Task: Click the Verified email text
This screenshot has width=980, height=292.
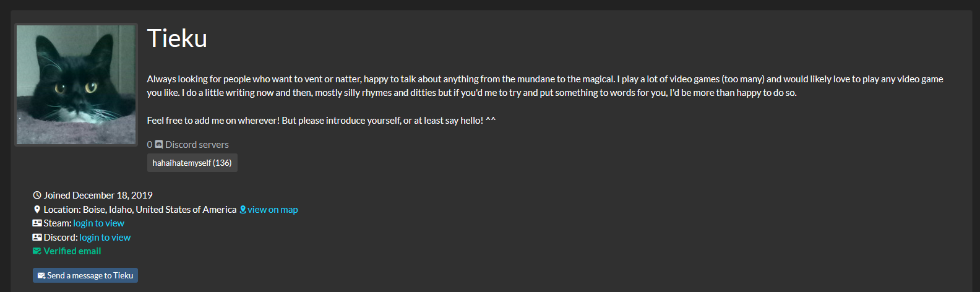Action: click(72, 251)
